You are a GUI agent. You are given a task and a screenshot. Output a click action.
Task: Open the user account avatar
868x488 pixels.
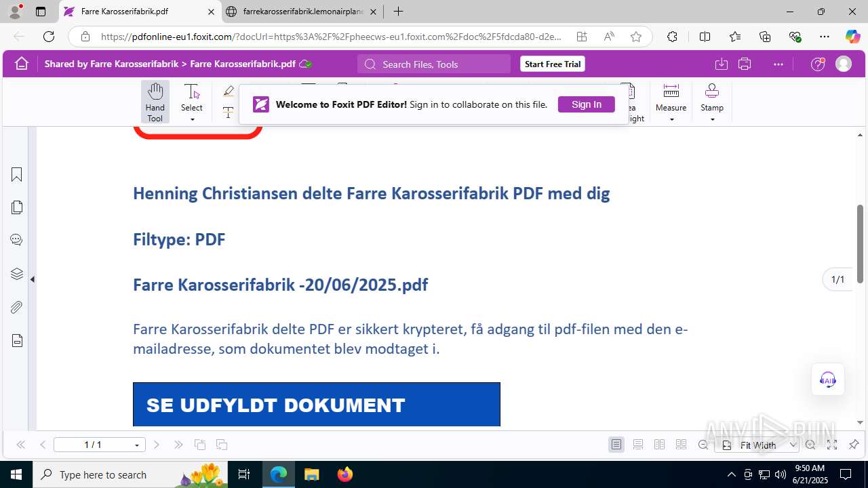point(844,64)
